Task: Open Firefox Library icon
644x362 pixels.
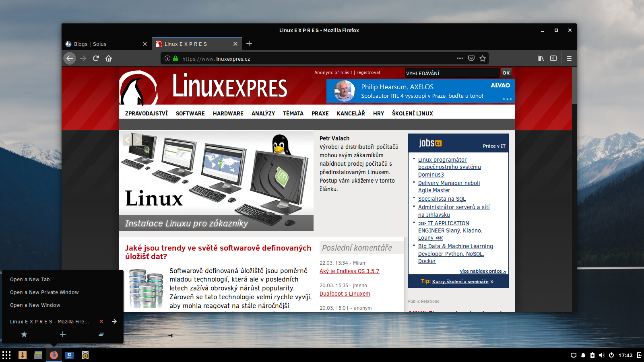Action: pyautogui.click(x=541, y=58)
